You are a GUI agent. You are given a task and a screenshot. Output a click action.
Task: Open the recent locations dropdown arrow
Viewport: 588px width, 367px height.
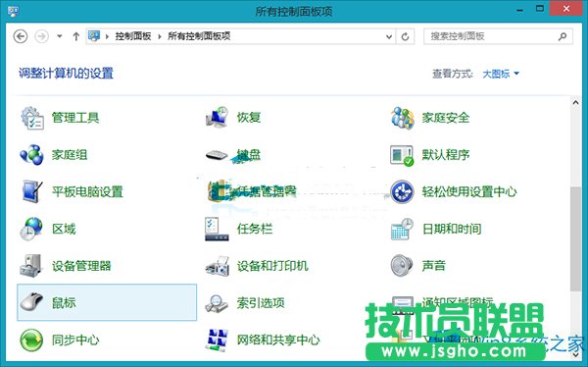(59, 36)
